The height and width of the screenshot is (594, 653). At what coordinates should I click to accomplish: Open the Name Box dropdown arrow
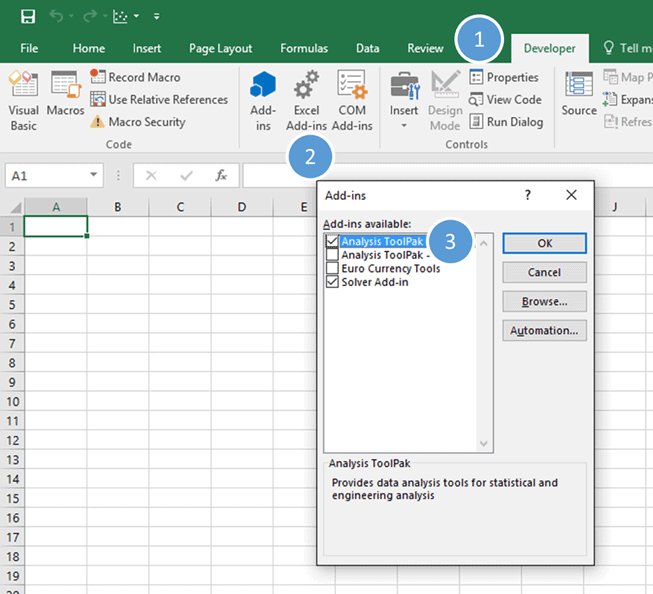94,176
